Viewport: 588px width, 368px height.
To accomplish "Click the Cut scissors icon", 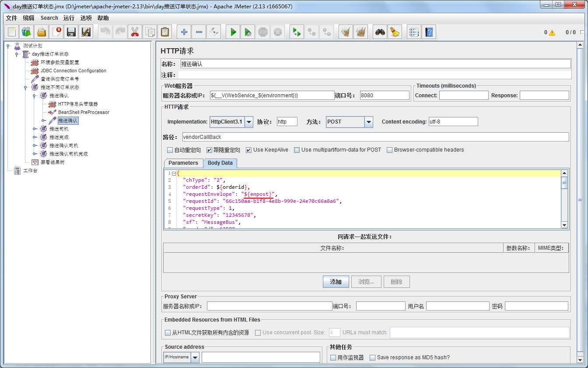I will (135, 32).
